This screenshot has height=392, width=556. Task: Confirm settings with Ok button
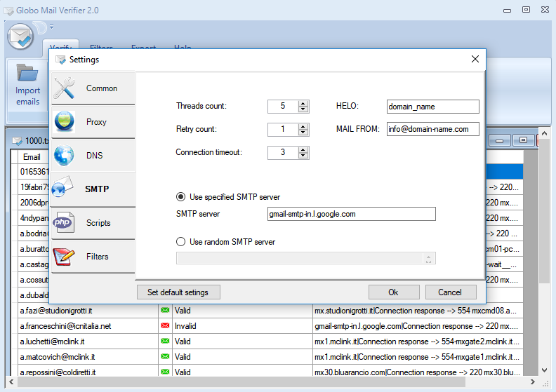pyautogui.click(x=394, y=292)
